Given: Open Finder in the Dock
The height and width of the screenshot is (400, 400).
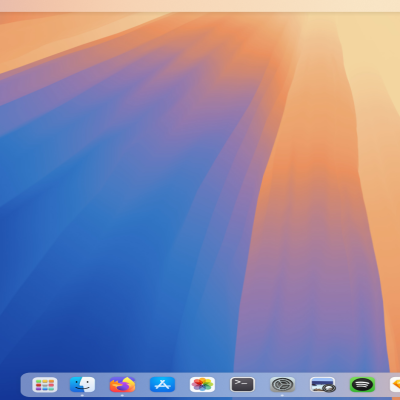Looking at the screenshot, I should (82, 385).
